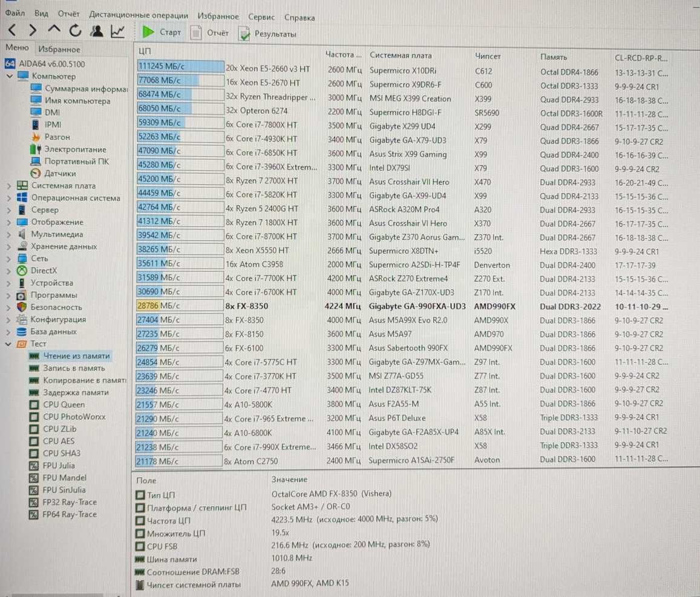Select Копирование в памяти test
Screen dimensions: 700x597
[77, 380]
